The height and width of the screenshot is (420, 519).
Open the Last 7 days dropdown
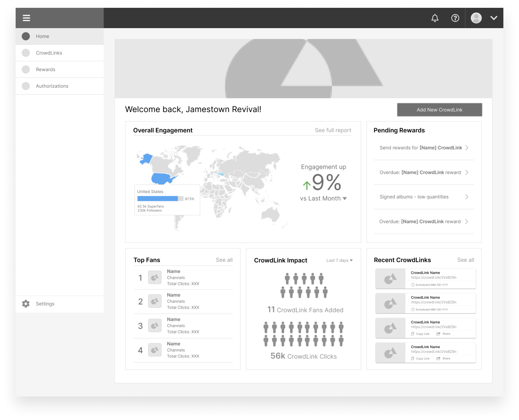point(340,261)
